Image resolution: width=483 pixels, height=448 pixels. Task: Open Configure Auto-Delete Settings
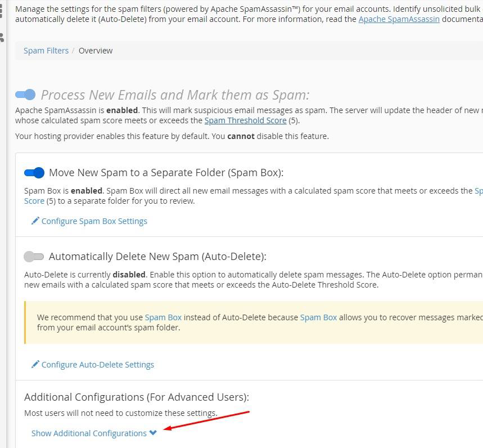coord(97,365)
